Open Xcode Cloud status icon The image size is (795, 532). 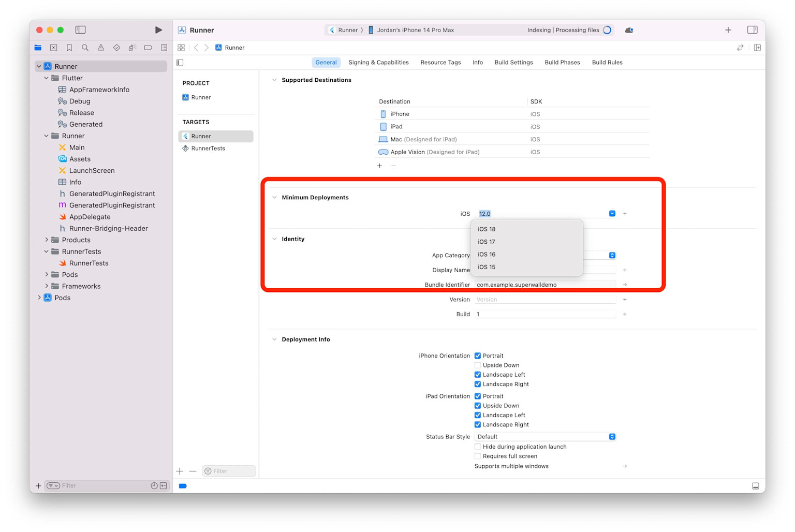629,30
